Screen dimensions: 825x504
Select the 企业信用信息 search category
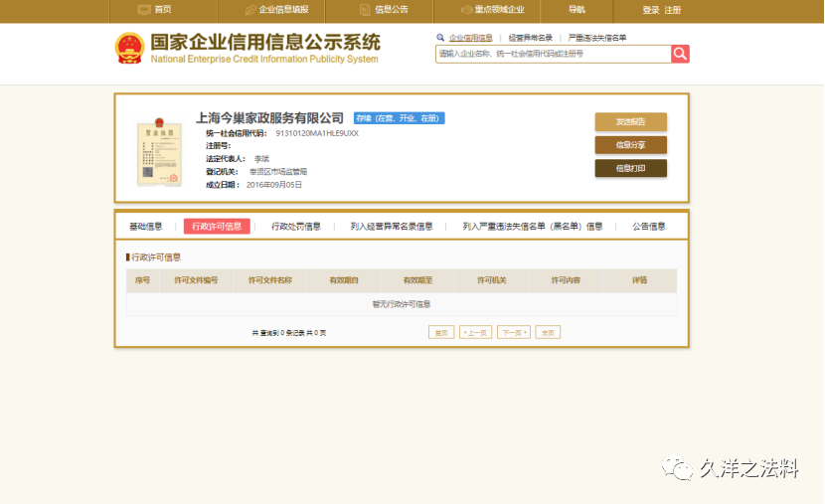click(x=470, y=37)
